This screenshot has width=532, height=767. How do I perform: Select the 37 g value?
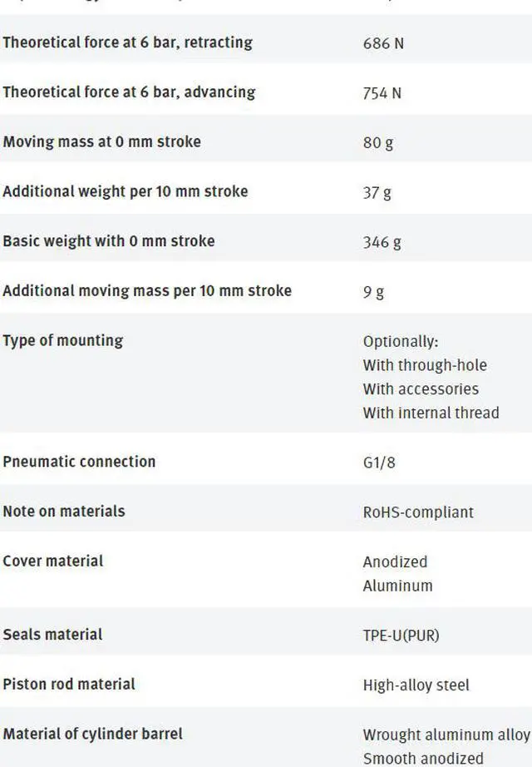point(377,193)
